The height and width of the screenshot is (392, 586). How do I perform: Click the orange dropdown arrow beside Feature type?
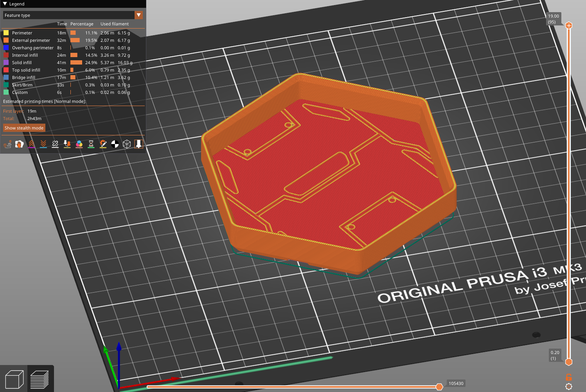pyautogui.click(x=139, y=15)
